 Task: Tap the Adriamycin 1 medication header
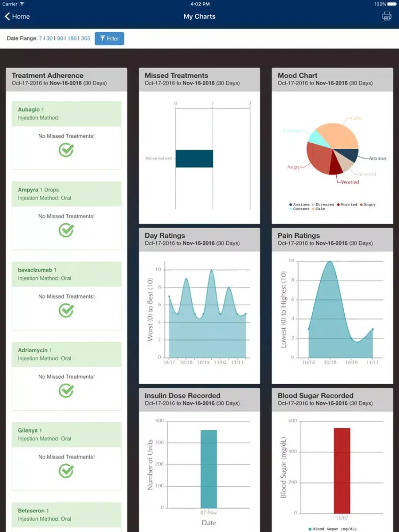tap(66, 354)
